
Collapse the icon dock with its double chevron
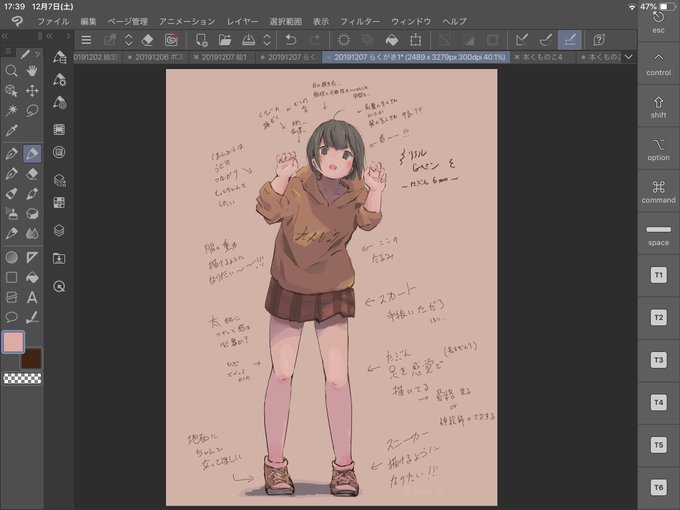point(49,36)
